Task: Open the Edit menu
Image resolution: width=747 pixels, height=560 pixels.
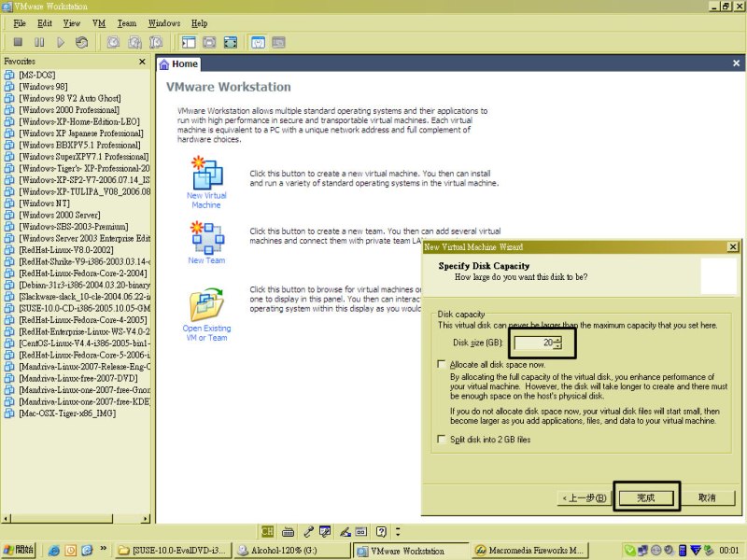Action: coord(45,23)
